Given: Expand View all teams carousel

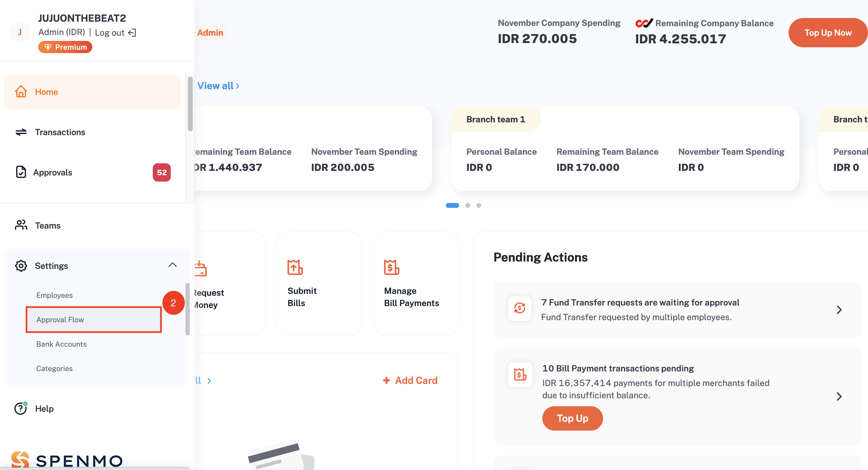Looking at the screenshot, I should click(x=217, y=85).
